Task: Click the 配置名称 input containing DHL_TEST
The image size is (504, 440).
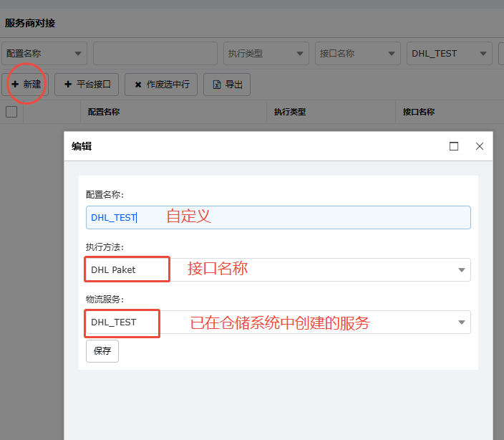Action: point(278,217)
